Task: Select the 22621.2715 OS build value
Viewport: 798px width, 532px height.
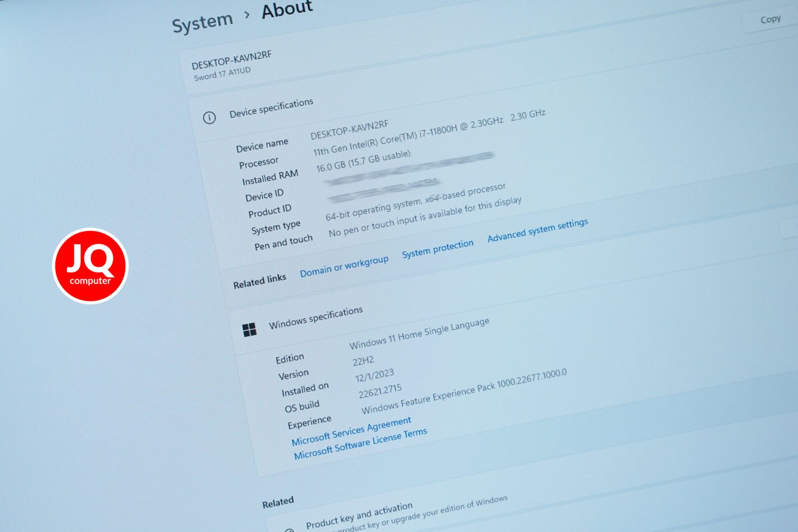Action: tap(380, 392)
